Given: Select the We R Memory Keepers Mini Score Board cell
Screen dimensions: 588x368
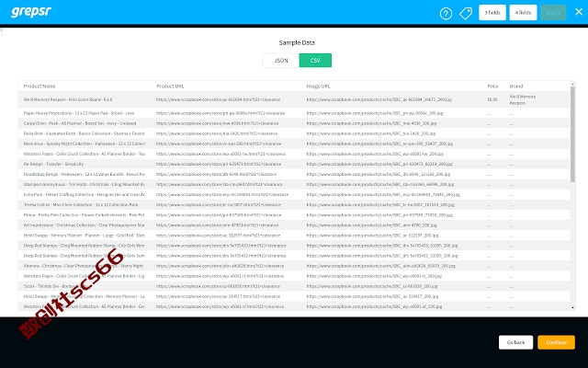Looking at the screenshot, I should coord(68,99).
